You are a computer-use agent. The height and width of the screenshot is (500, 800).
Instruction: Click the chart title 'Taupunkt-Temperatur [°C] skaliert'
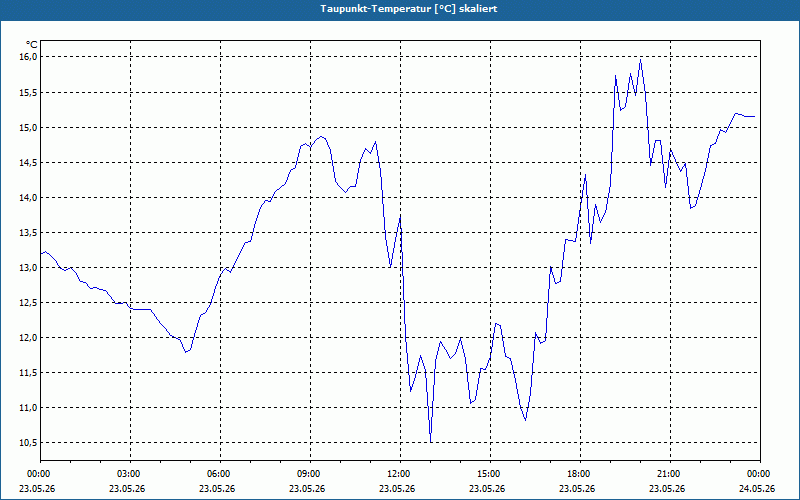[x=409, y=9]
